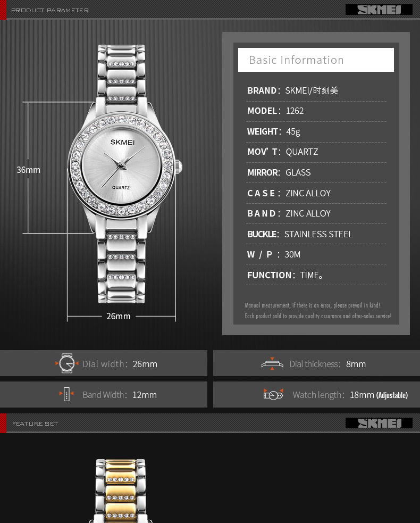Click the Basic Information title box

click(316, 60)
